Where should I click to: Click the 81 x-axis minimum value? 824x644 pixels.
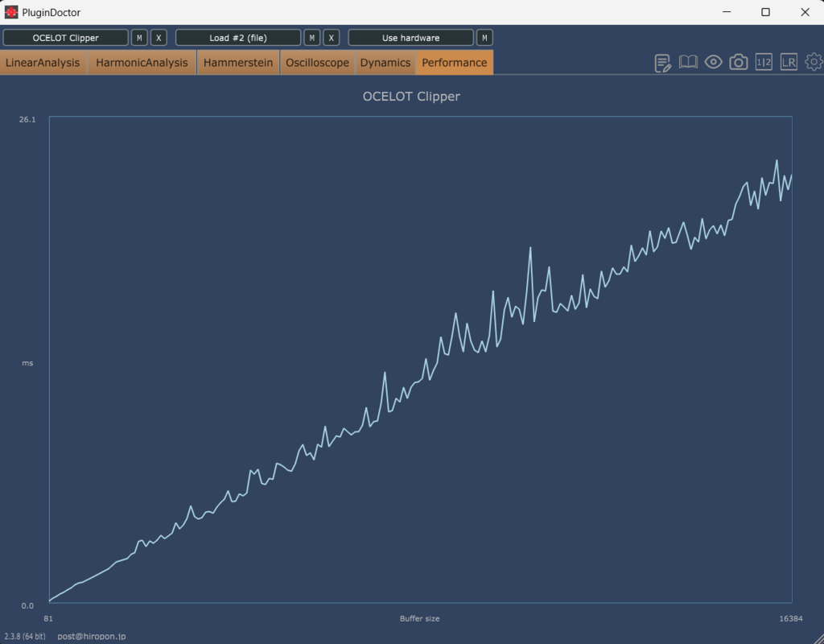[x=48, y=619]
